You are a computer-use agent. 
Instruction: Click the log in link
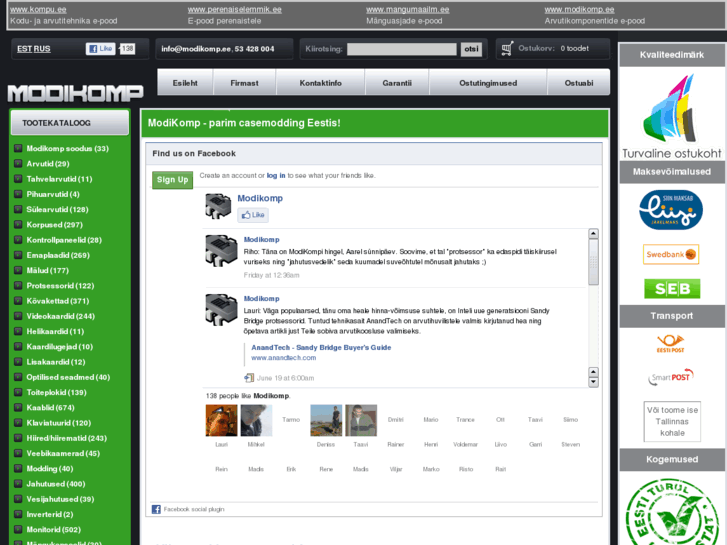(x=276, y=176)
